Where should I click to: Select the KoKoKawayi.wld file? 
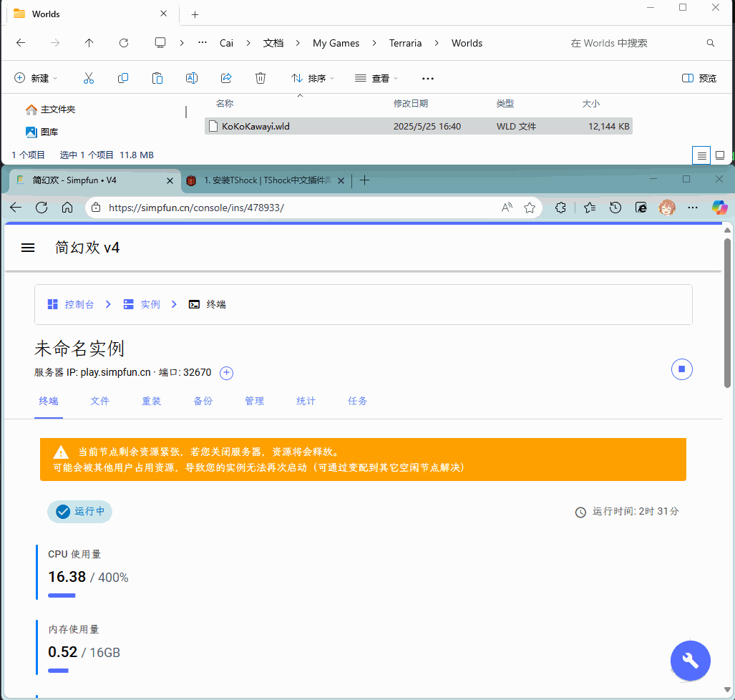419,126
